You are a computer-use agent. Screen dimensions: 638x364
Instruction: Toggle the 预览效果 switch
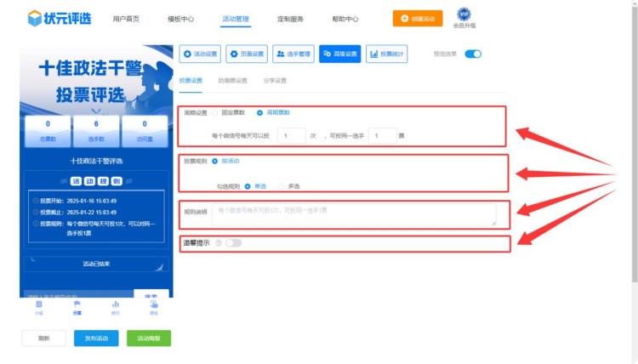tap(473, 54)
